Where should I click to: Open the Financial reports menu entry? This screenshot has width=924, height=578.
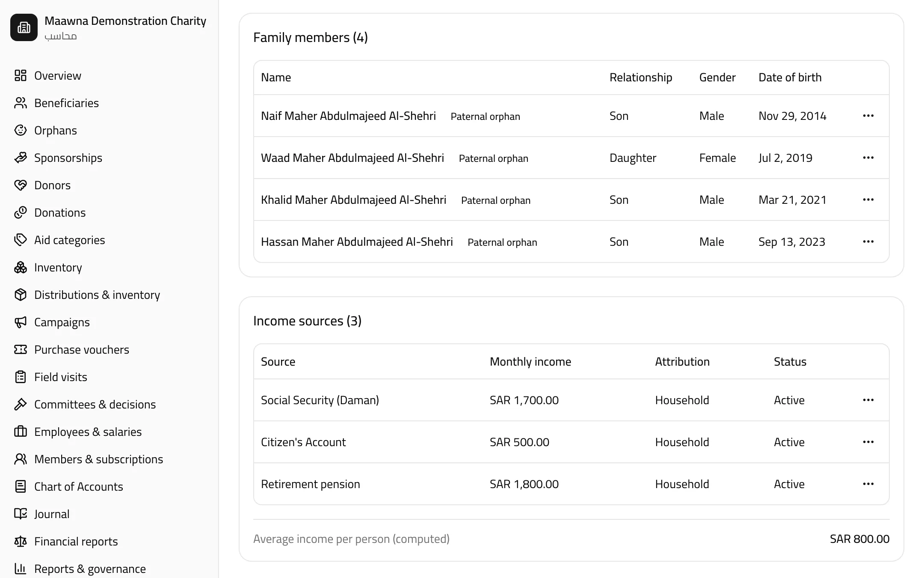(x=109, y=542)
